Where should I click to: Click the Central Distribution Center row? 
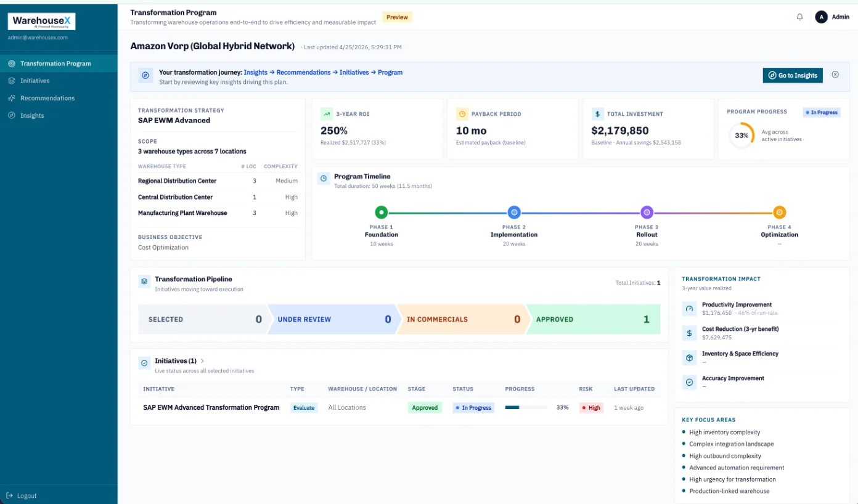(218, 197)
